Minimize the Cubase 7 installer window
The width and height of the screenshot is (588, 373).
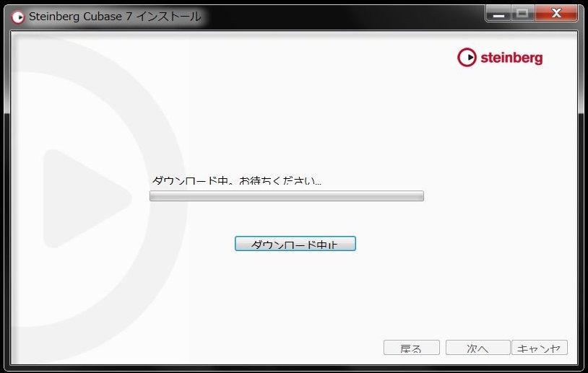coord(498,14)
